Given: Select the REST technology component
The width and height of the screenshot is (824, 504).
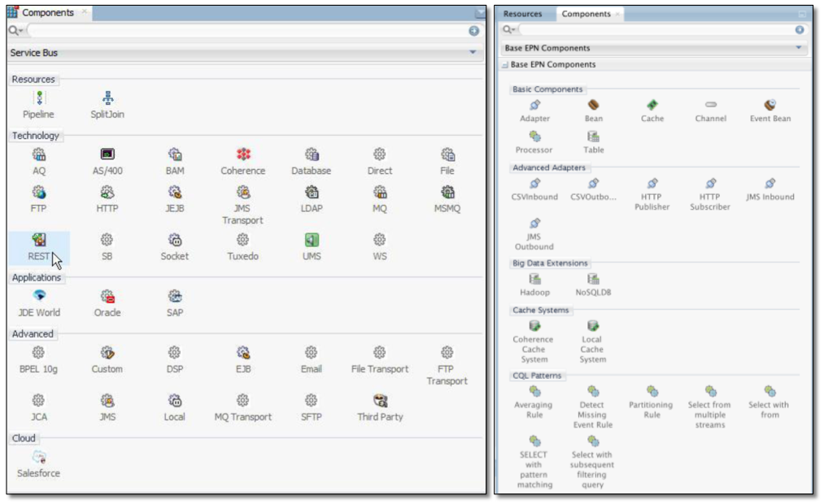Looking at the screenshot, I should [x=39, y=240].
